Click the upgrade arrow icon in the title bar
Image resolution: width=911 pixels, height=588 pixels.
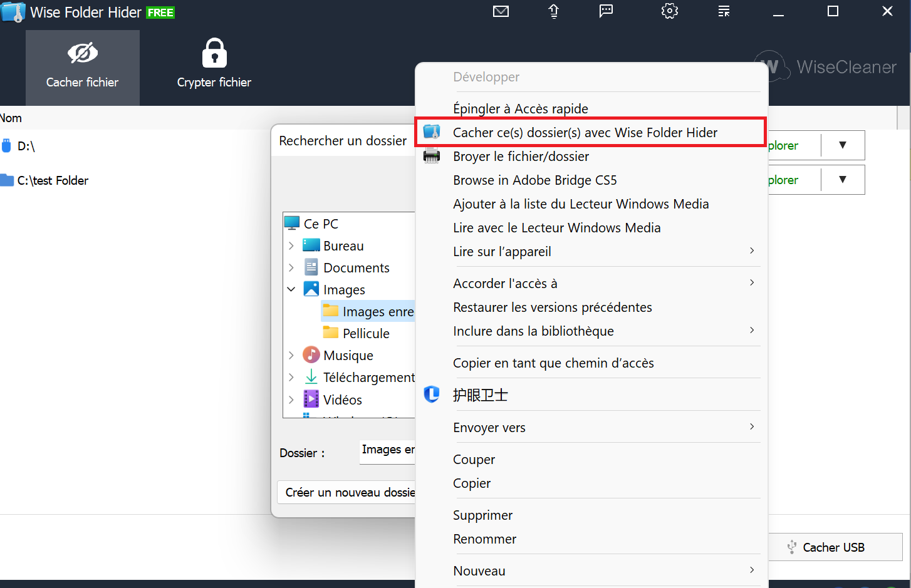pos(554,11)
